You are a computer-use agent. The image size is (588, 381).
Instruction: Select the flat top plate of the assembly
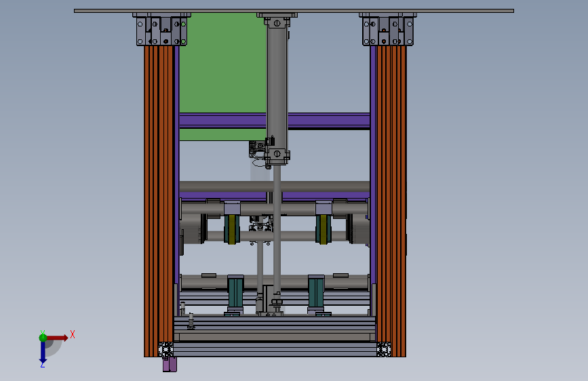point(294,11)
